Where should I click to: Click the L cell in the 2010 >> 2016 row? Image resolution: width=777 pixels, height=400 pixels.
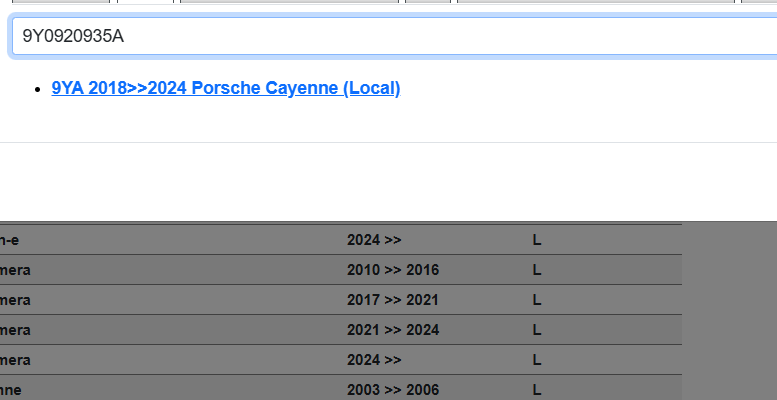pos(537,270)
